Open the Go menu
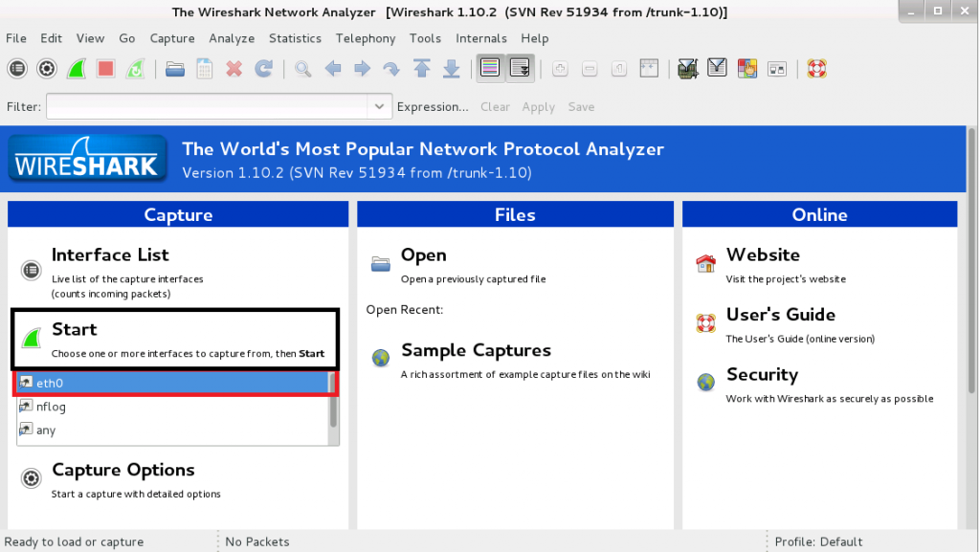 tap(127, 38)
